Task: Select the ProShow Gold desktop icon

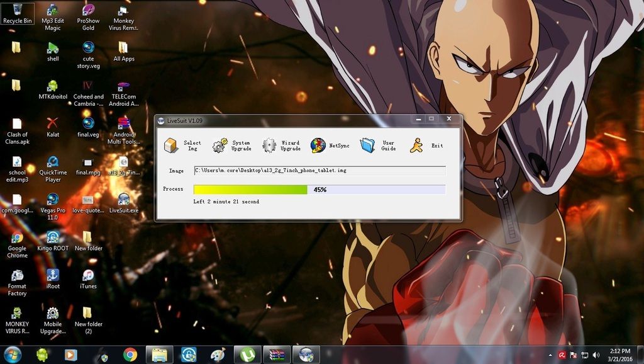Action: tap(88, 17)
